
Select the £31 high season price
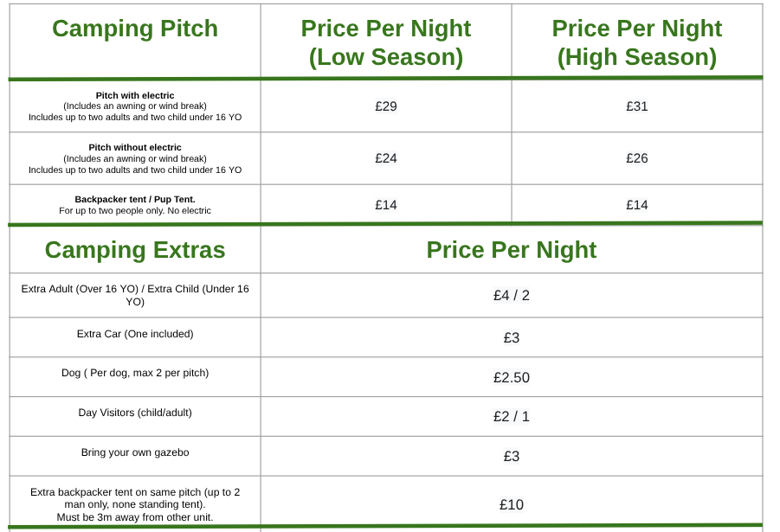click(637, 106)
